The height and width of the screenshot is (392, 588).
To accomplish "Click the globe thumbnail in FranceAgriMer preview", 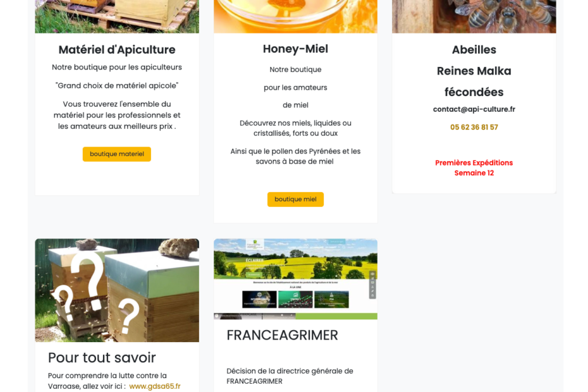I will [x=259, y=299].
